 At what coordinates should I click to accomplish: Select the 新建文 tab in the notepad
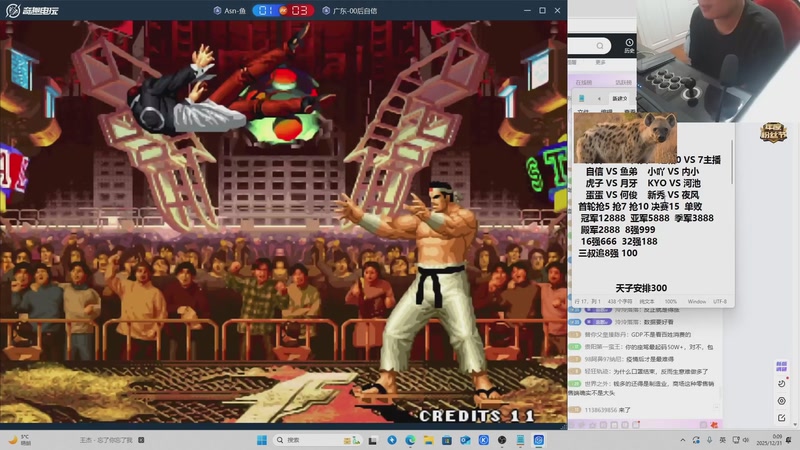click(x=619, y=98)
